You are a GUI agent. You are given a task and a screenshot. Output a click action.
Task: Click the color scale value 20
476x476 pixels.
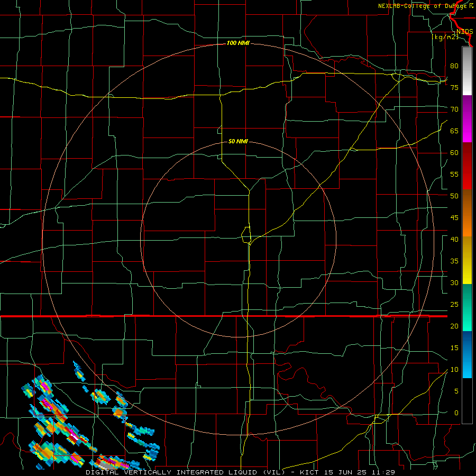(x=454, y=326)
